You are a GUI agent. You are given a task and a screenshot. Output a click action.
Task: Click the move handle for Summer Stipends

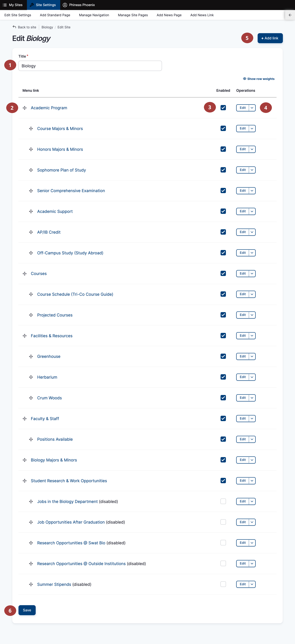(x=31, y=584)
